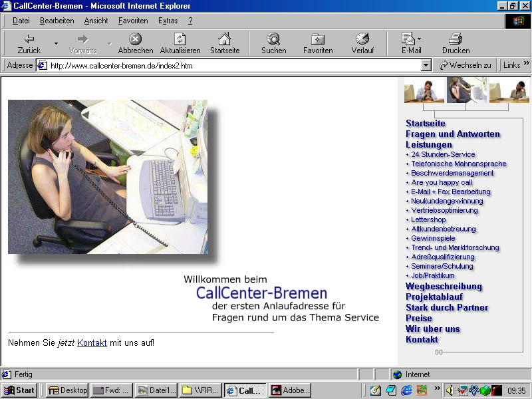Show browsing history with Verlauf
Screen dimensions: 532x399
[362, 43]
